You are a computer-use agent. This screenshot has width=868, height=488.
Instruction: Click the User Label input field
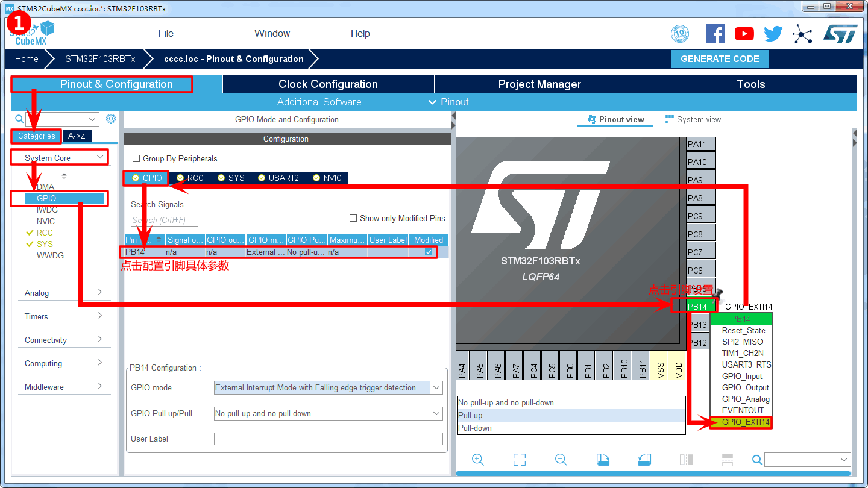[x=328, y=439]
